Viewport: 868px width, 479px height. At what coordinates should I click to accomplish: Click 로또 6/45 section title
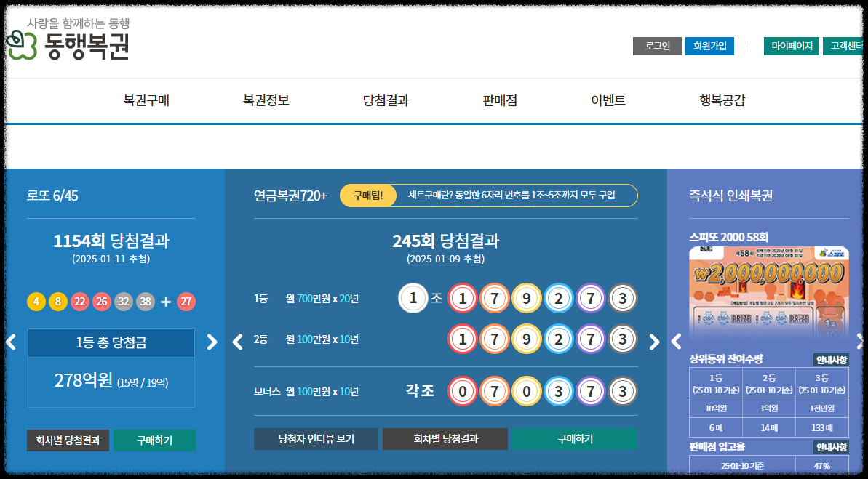click(x=52, y=196)
